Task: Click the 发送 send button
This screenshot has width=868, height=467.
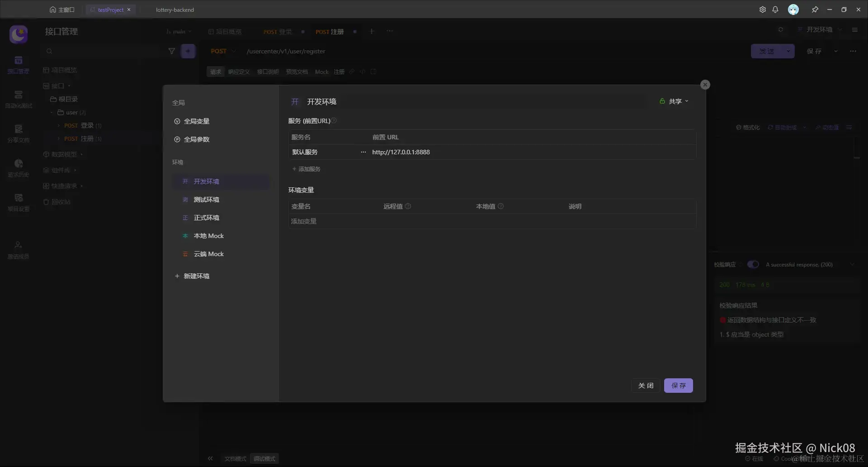Action: pos(766,51)
